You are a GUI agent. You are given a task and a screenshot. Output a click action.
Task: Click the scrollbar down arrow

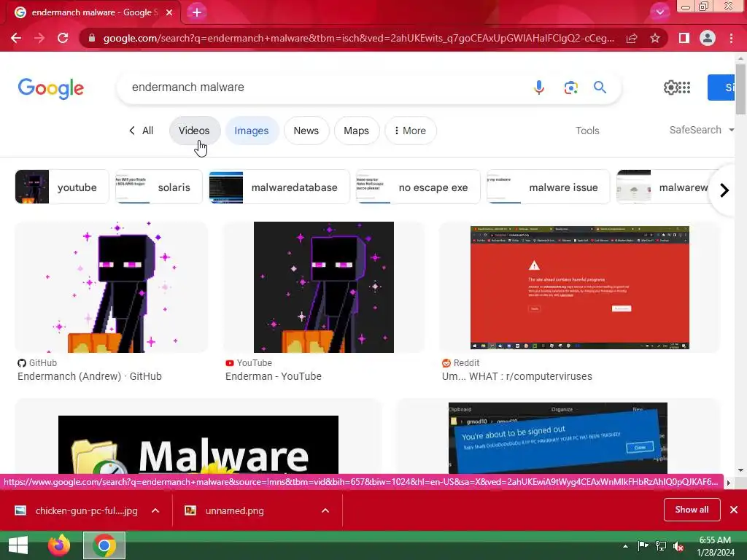[x=741, y=470]
